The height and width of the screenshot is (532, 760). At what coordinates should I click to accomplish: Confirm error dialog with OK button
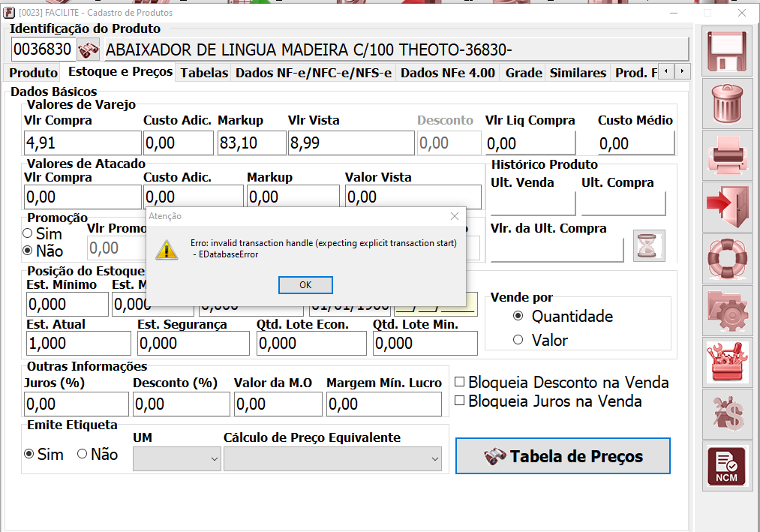(305, 285)
